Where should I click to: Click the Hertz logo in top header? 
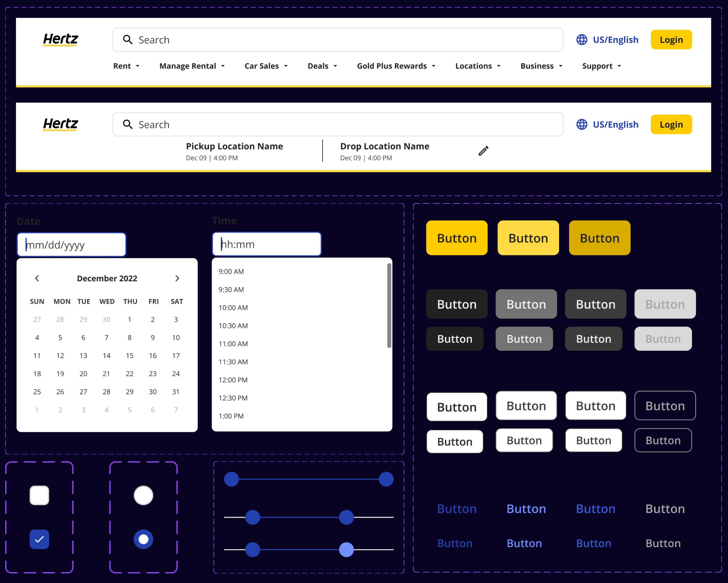60,39
